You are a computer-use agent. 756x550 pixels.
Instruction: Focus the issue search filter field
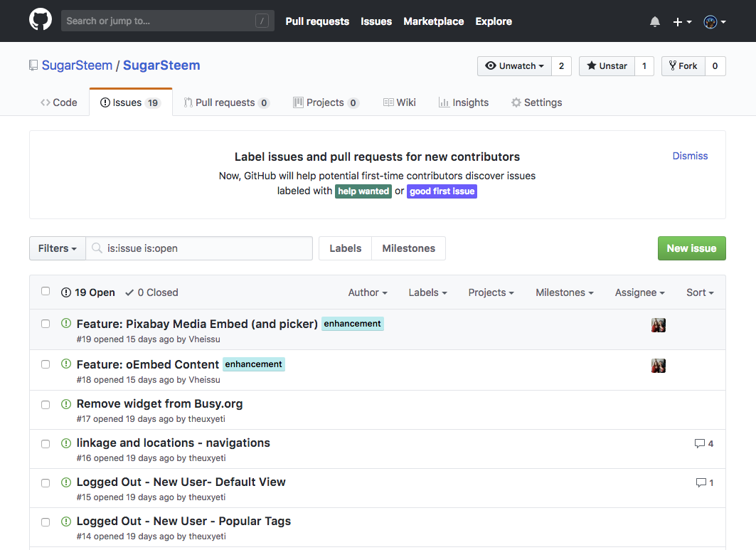(x=206, y=248)
